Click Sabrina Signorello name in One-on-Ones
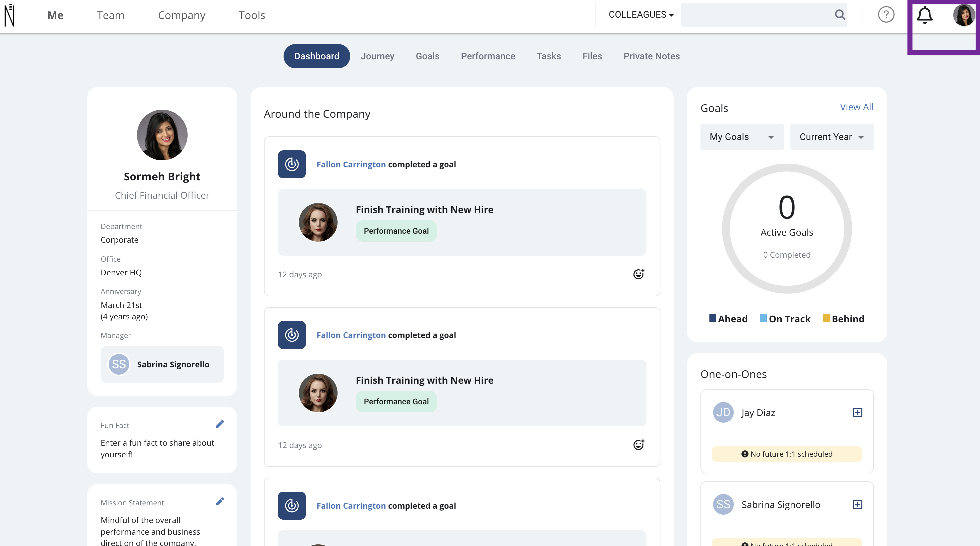Viewport: 980px width, 546px height. 781,505
